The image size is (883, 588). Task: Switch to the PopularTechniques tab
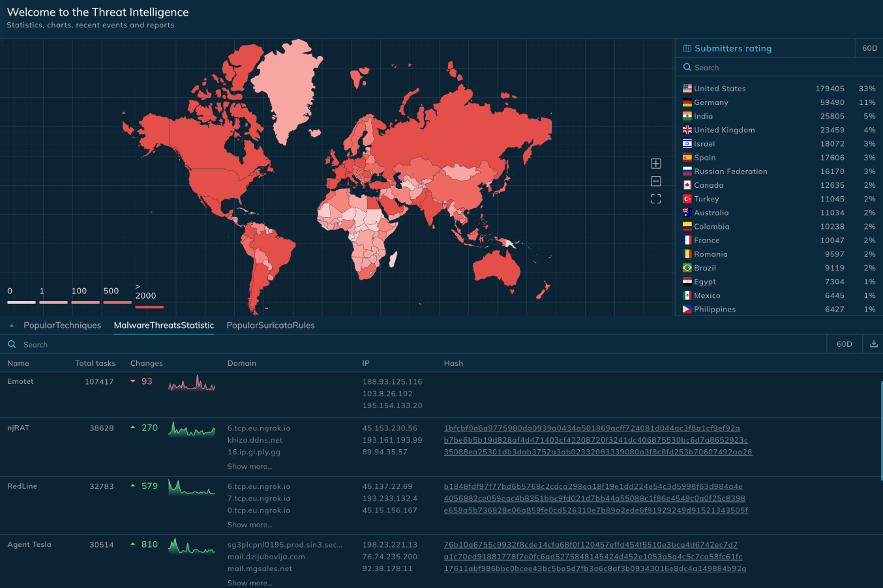(63, 325)
